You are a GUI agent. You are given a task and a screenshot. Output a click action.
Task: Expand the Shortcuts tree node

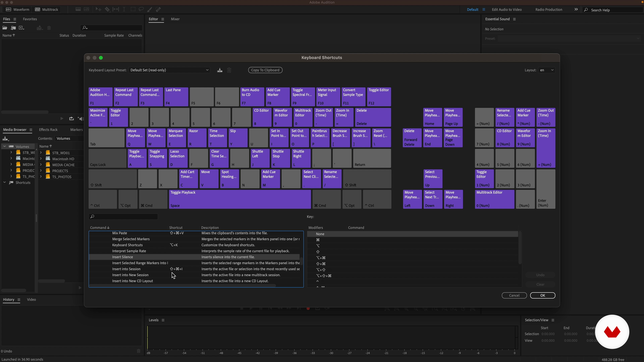click(5, 183)
